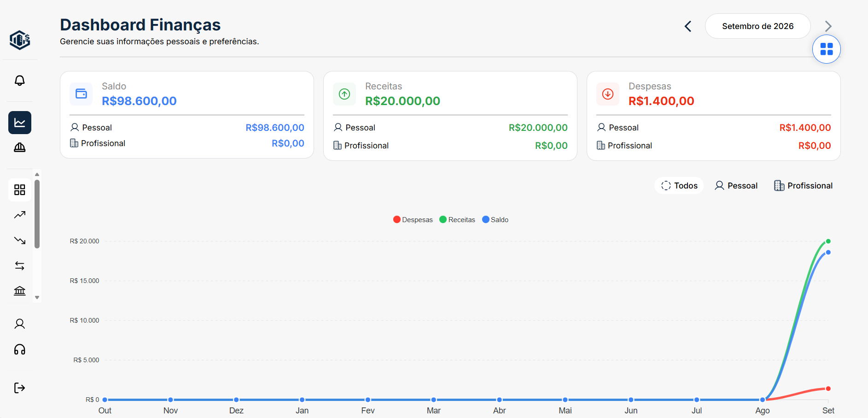
Task: Click Pessoal row in Receitas card
Action: [450, 128]
